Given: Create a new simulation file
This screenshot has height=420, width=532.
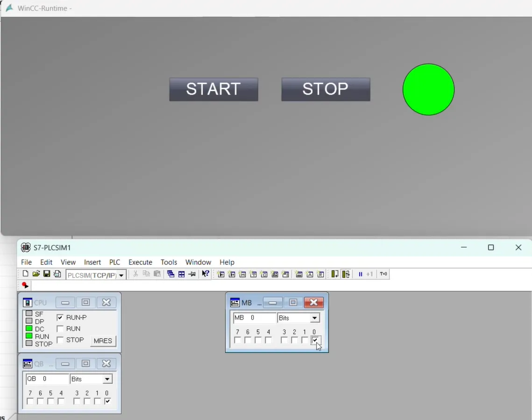Looking at the screenshot, I should click(25, 274).
